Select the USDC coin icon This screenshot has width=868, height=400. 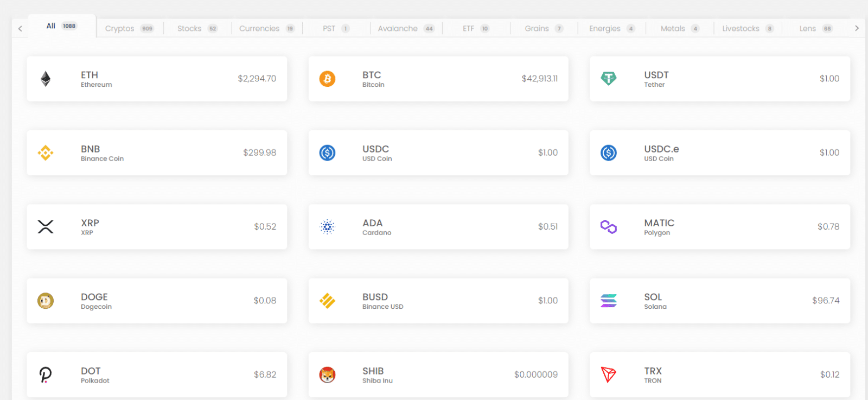tap(328, 153)
